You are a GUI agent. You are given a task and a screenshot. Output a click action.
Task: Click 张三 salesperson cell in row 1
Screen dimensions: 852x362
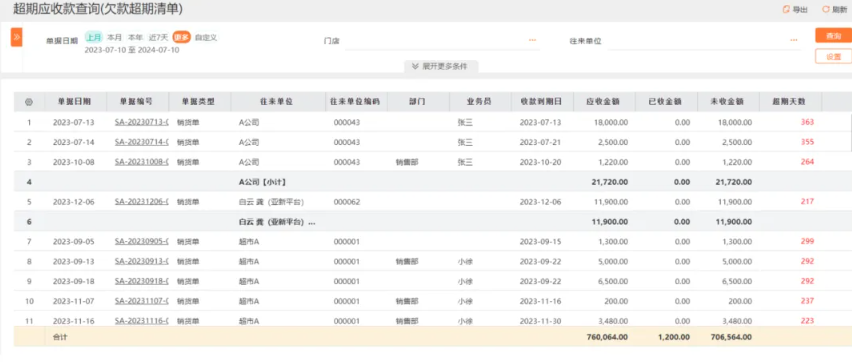tap(465, 122)
